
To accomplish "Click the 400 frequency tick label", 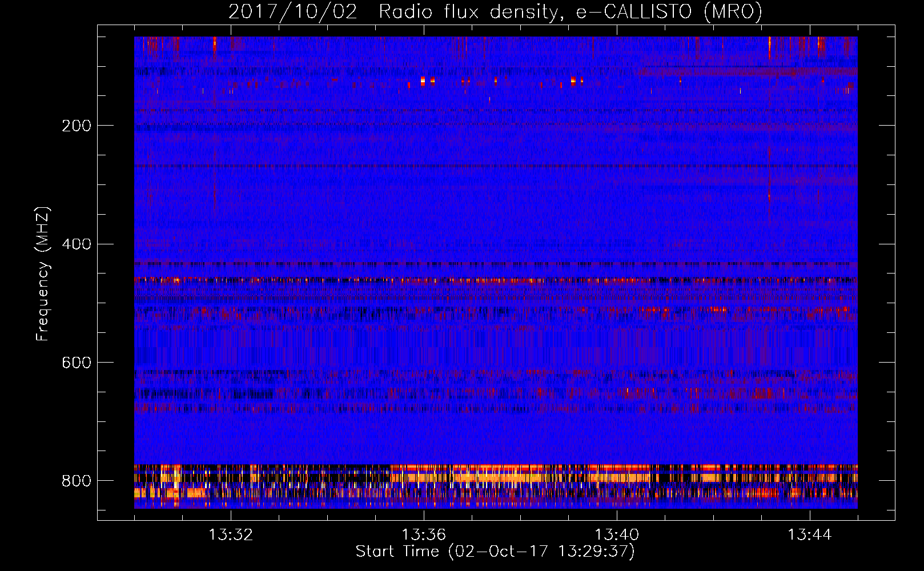I will coord(77,244).
